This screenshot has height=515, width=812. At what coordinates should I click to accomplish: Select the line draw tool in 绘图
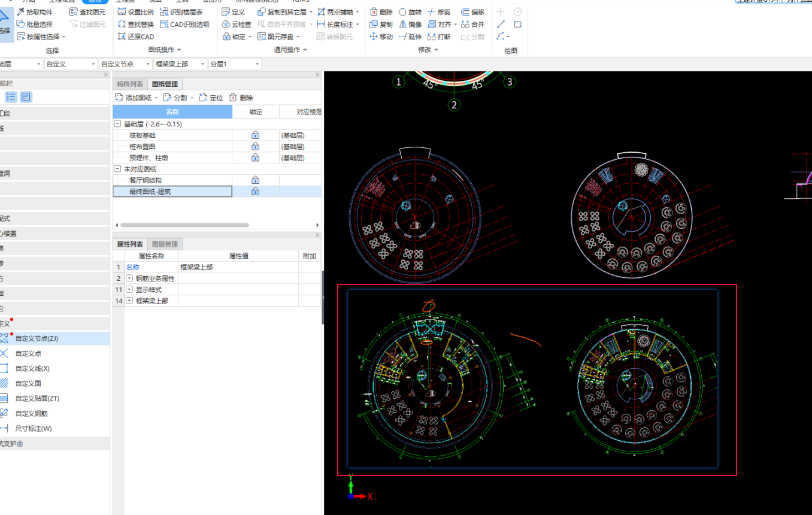pos(501,25)
